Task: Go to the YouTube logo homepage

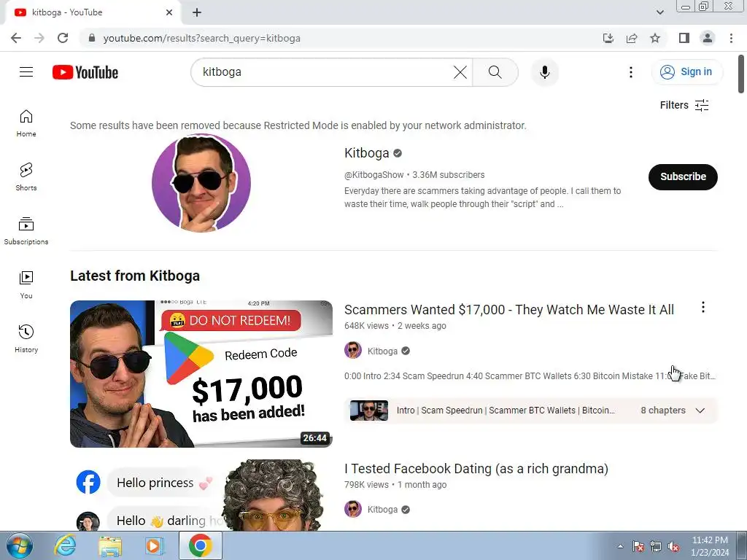Action: click(x=85, y=72)
